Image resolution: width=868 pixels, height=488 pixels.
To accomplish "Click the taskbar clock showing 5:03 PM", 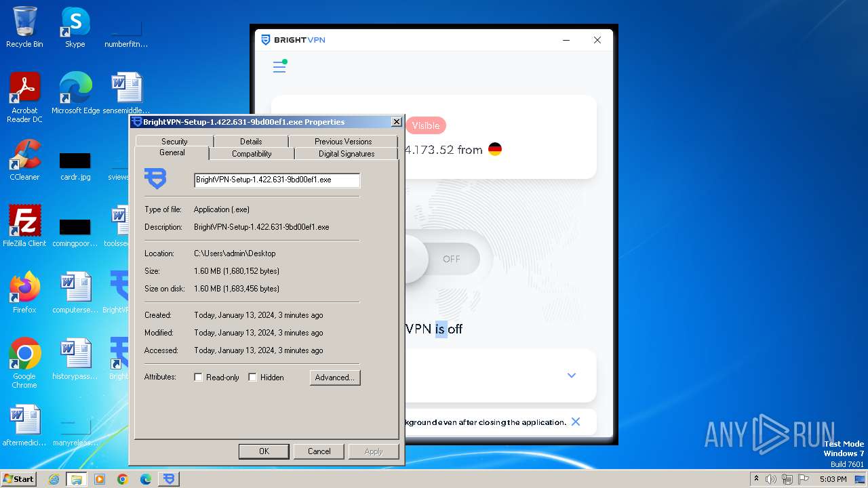I will [x=833, y=479].
